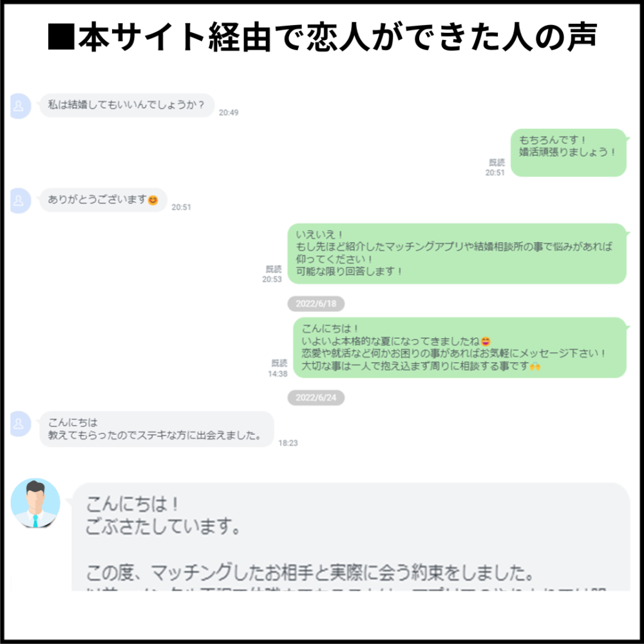Click the large bubble starting こんにちは！ごぶさたしています
644x644 pixels.
[x=351, y=537]
